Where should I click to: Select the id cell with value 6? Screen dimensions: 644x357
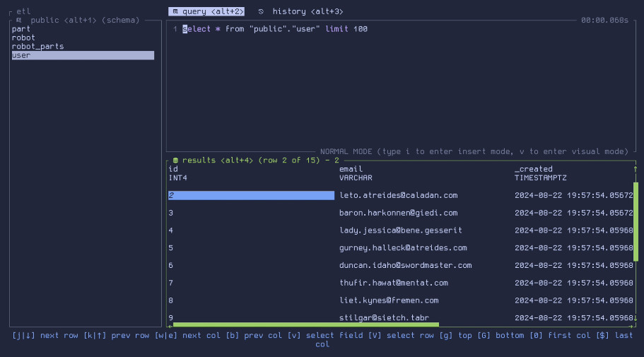tap(251, 266)
